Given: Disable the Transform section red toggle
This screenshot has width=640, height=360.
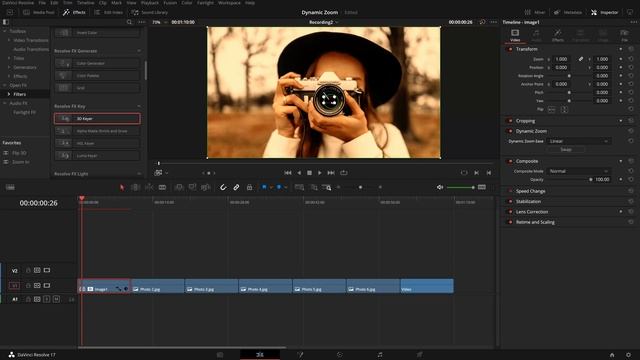Looking at the screenshot, I should coord(510,49).
